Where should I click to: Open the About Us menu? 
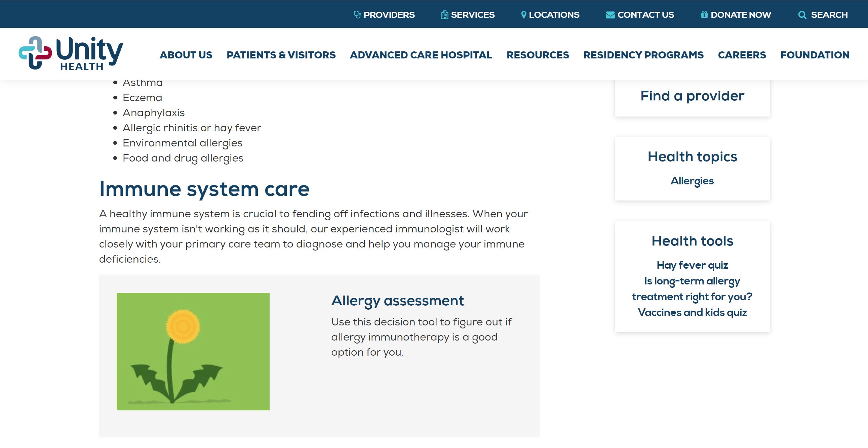tap(186, 55)
